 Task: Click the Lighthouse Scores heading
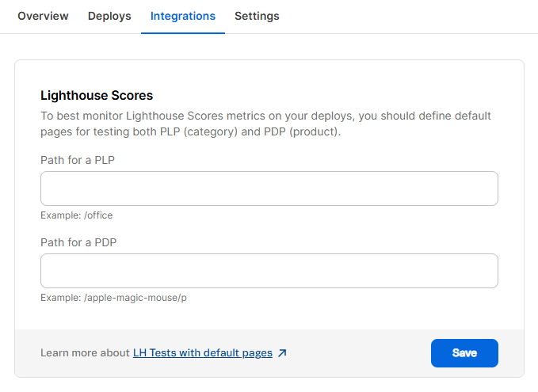tap(97, 95)
